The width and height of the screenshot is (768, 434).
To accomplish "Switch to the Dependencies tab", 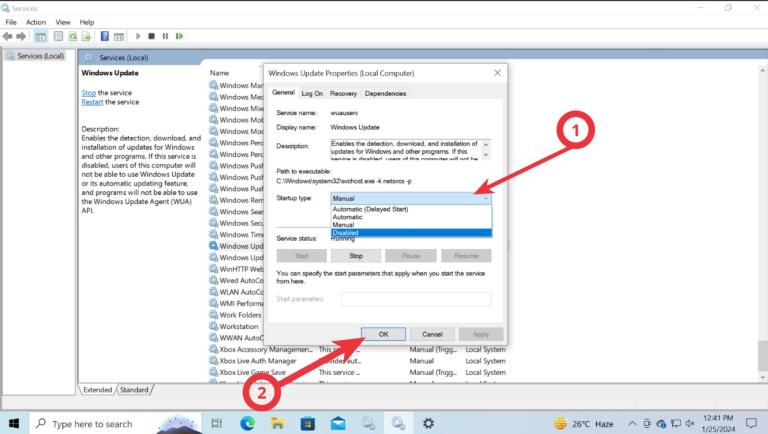I will pyautogui.click(x=385, y=94).
